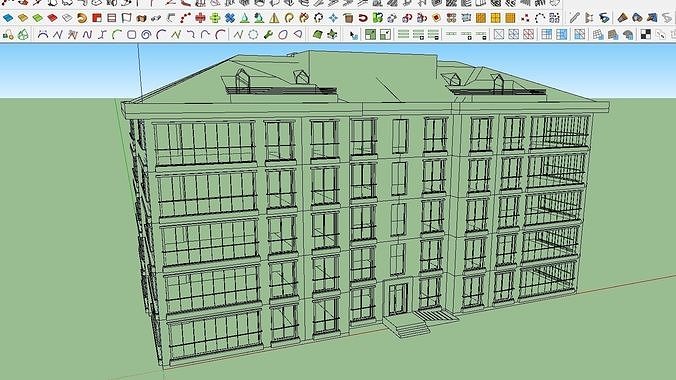Click the red dotted curve icon
The width and height of the screenshot is (676, 380).
185,18
